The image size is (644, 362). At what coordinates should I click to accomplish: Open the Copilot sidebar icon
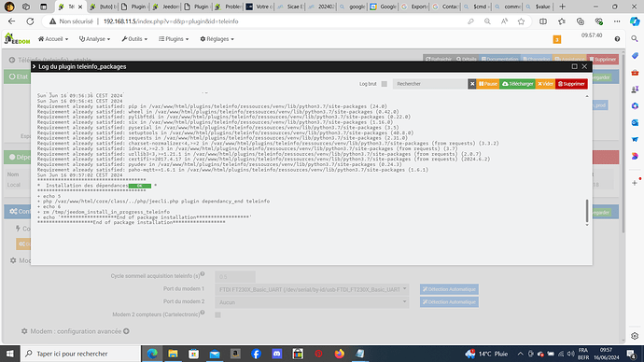(635, 21)
